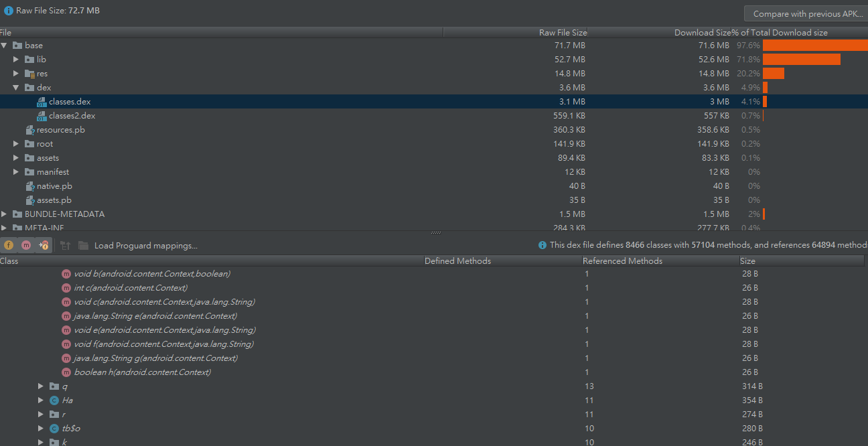Select method void f(Context,String)
The height and width of the screenshot is (446, 868).
coord(163,344)
